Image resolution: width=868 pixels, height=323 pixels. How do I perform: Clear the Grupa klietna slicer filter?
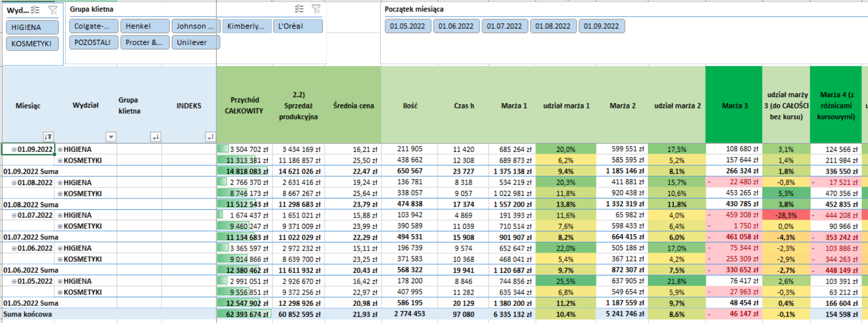pyautogui.click(x=316, y=9)
